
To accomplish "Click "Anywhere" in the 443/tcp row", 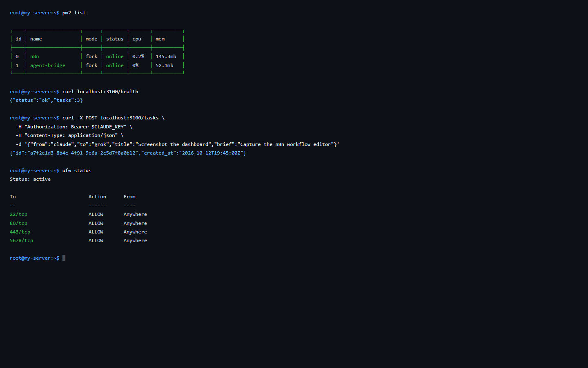I will [135, 232].
